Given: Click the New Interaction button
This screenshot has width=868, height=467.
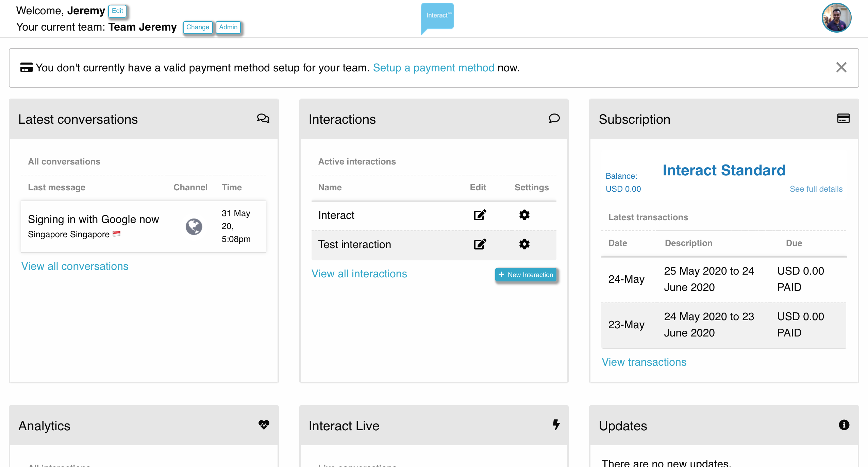Looking at the screenshot, I should tap(526, 275).
